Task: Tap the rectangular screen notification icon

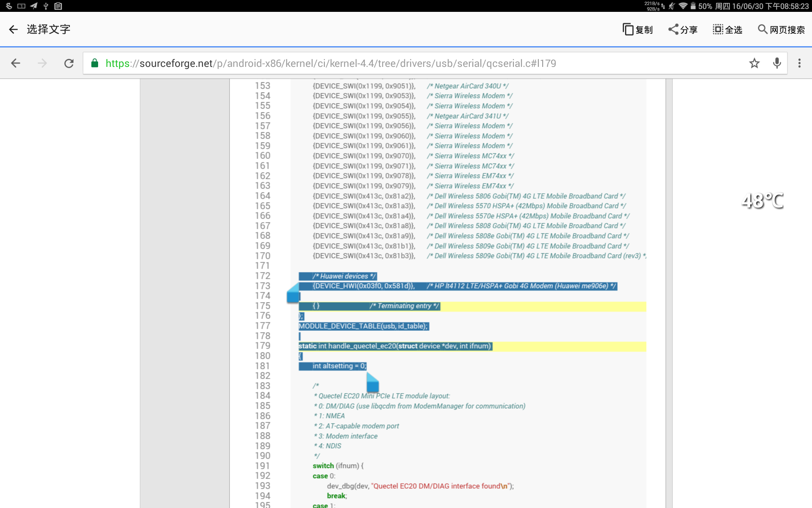Action: 21,6
